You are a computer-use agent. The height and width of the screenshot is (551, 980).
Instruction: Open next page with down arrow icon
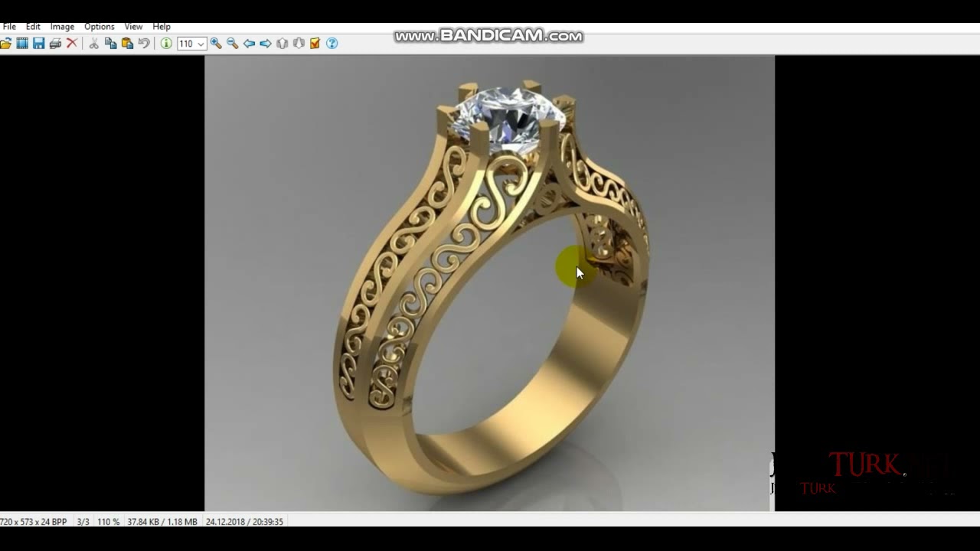point(299,44)
